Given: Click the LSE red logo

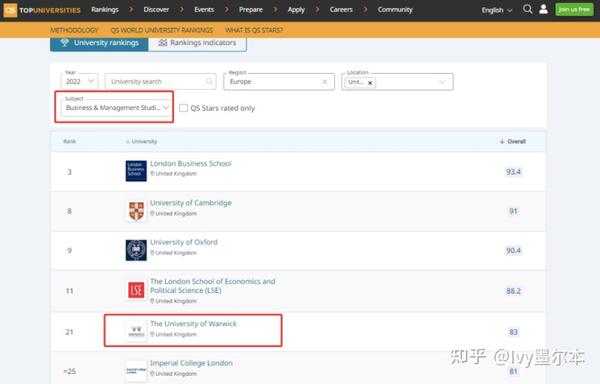Looking at the screenshot, I should (x=136, y=290).
